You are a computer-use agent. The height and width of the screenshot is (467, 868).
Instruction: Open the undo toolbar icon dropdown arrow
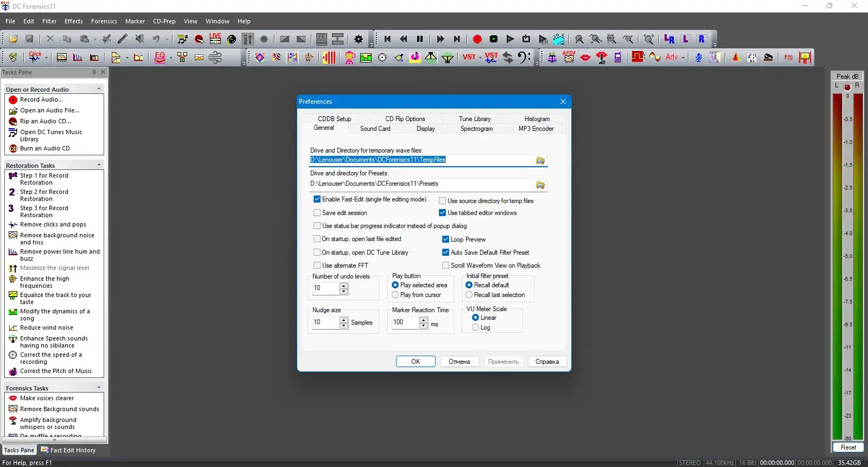pyautogui.click(x=167, y=39)
